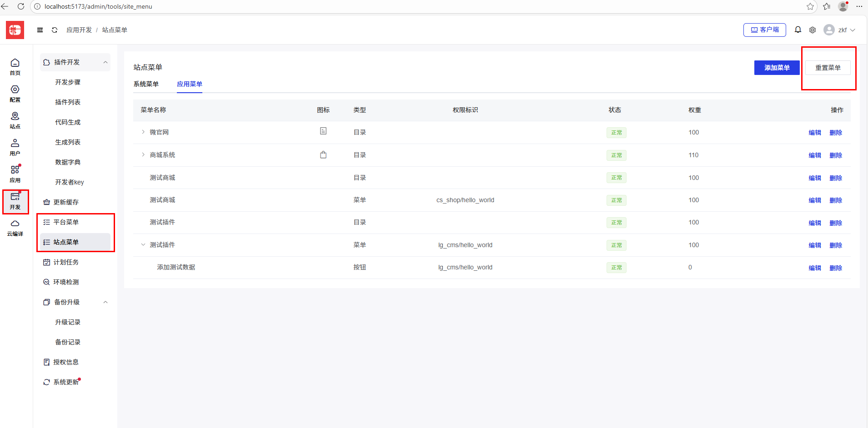Expand the 微官网 menu row

tap(143, 132)
